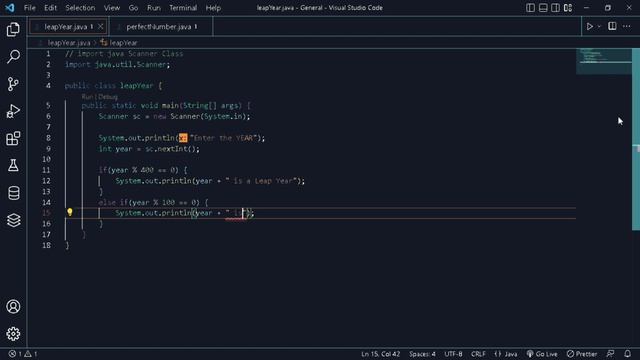Open the File menu
Viewport: 640px width, 360px height.
click(29, 8)
